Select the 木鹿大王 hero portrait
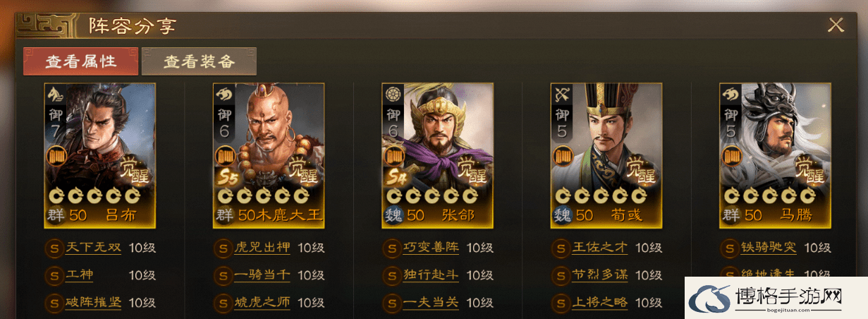868x319 pixels. click(x=269, y=155)
